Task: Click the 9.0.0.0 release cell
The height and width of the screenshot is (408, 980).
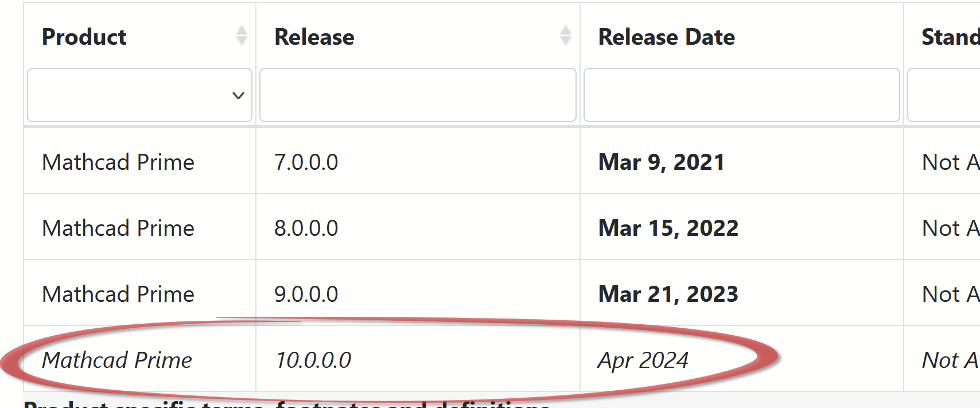Action: (x=306, y=294)
